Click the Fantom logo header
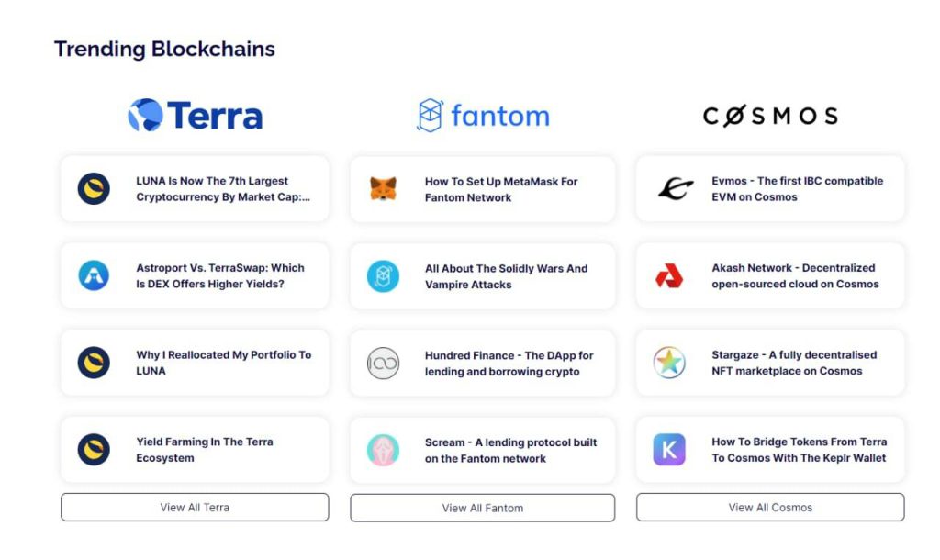 [483, 115]
